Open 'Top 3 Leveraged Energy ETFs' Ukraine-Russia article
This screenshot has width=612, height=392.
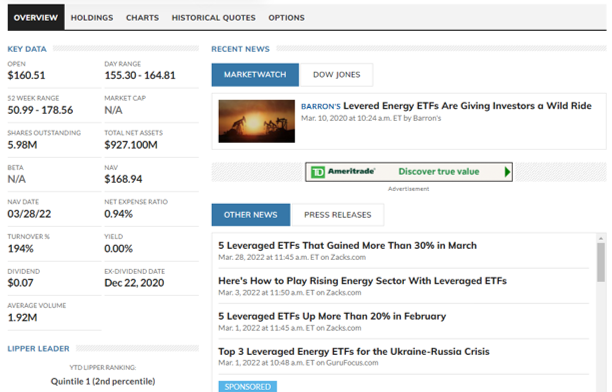point(354,351)
